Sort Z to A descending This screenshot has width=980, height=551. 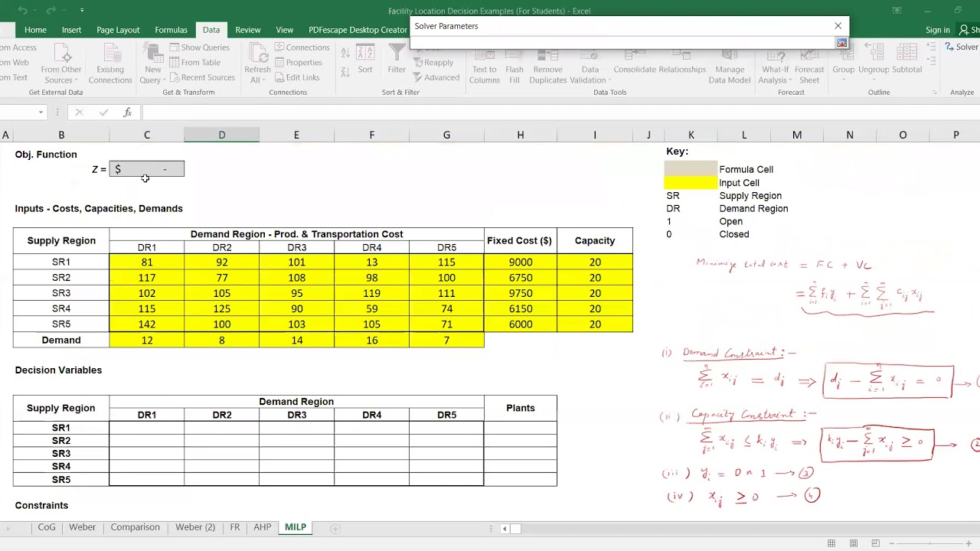345,73
